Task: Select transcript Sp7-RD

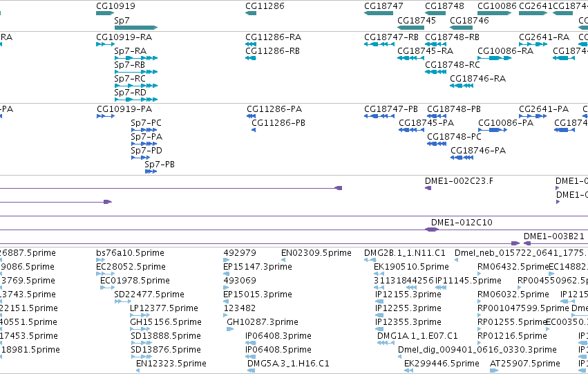Action: [130, 92]
